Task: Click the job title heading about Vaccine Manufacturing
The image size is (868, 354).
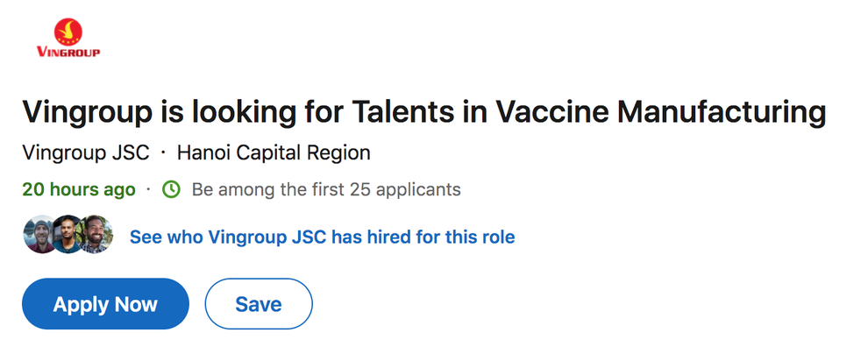Action: 424,112
